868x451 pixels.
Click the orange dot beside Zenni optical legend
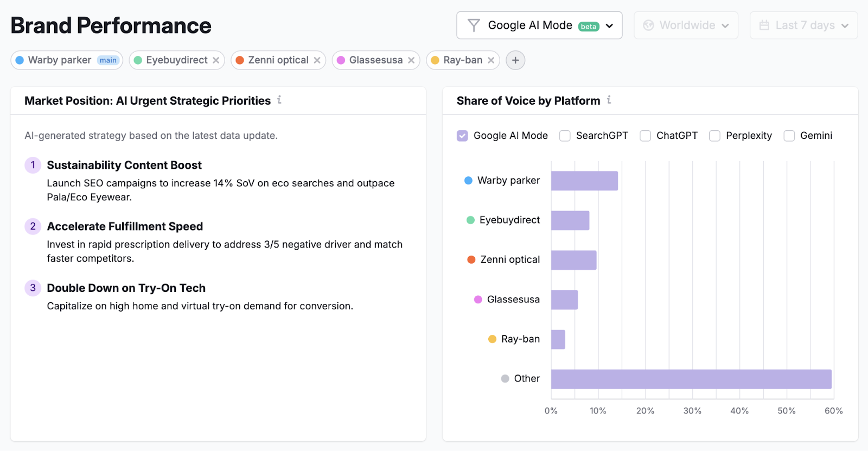(x=471, y=260)
